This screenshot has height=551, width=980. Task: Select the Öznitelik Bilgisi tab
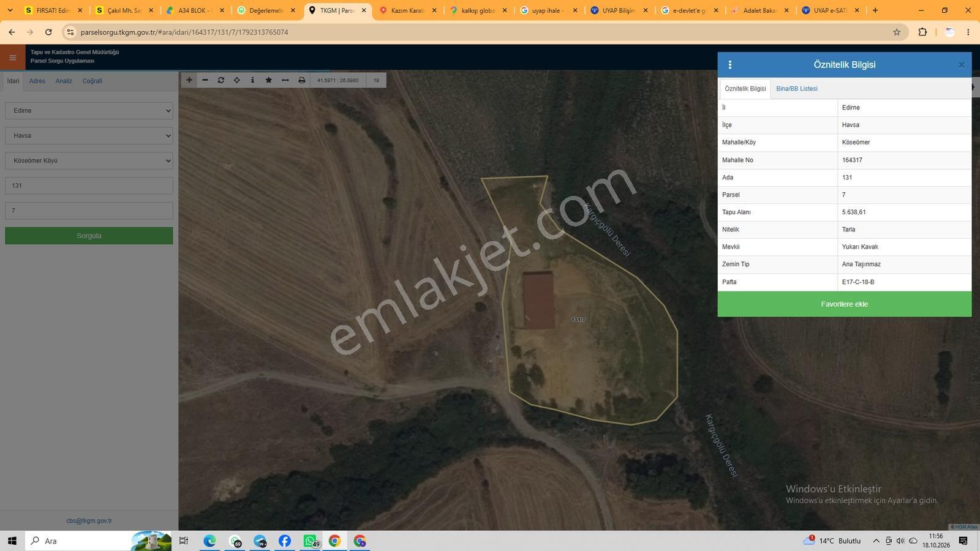745,89
